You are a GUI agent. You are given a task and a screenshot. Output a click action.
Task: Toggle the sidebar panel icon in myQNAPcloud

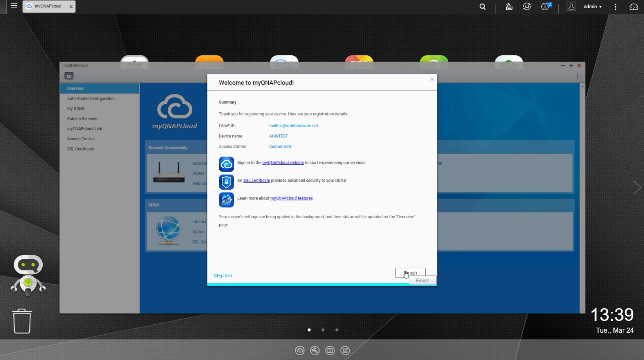tap(69, 76)
